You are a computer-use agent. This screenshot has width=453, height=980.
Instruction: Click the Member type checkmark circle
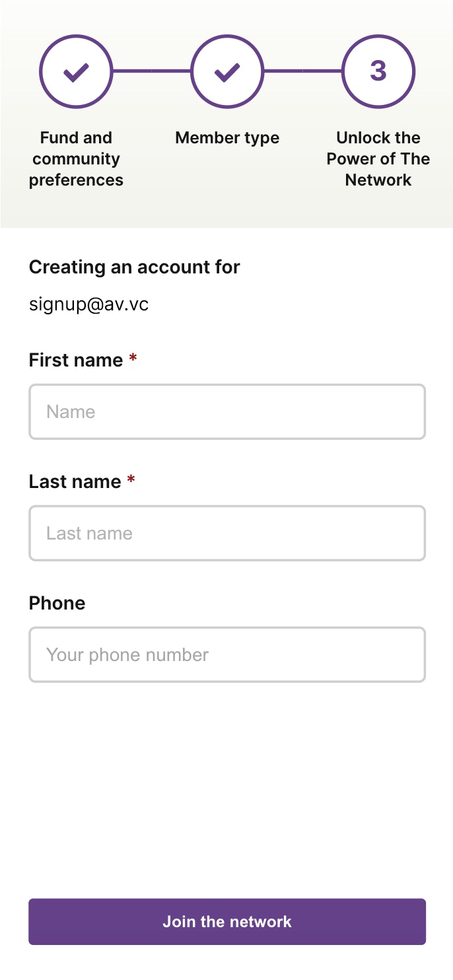click(227, 71)
